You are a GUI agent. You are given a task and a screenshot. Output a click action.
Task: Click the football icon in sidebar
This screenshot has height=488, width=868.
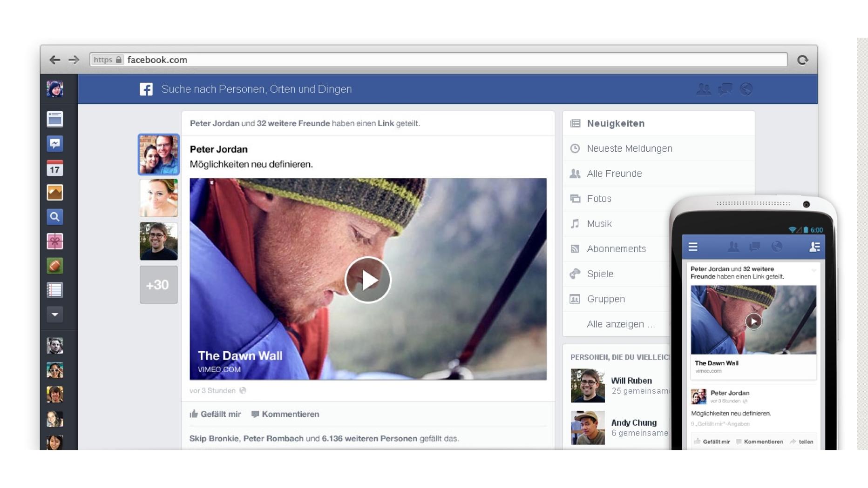point(54,266)
